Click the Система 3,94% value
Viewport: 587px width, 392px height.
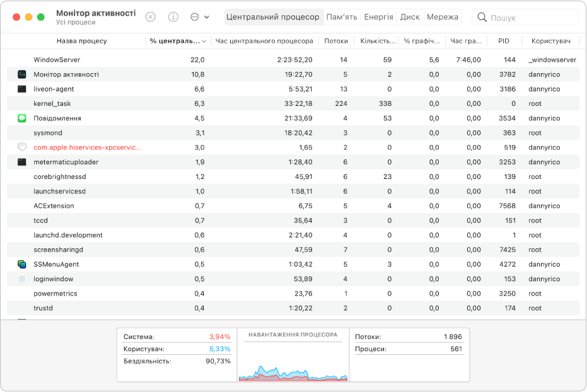[220, 337]
